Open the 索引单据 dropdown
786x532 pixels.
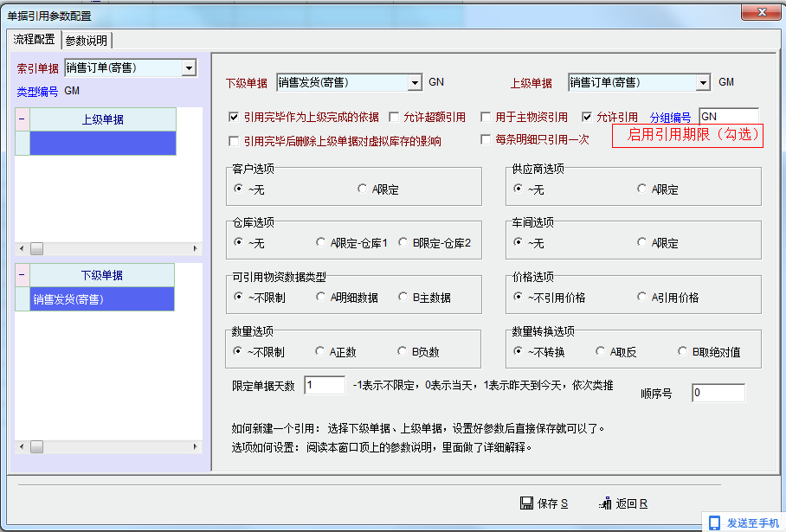[189, 68]
